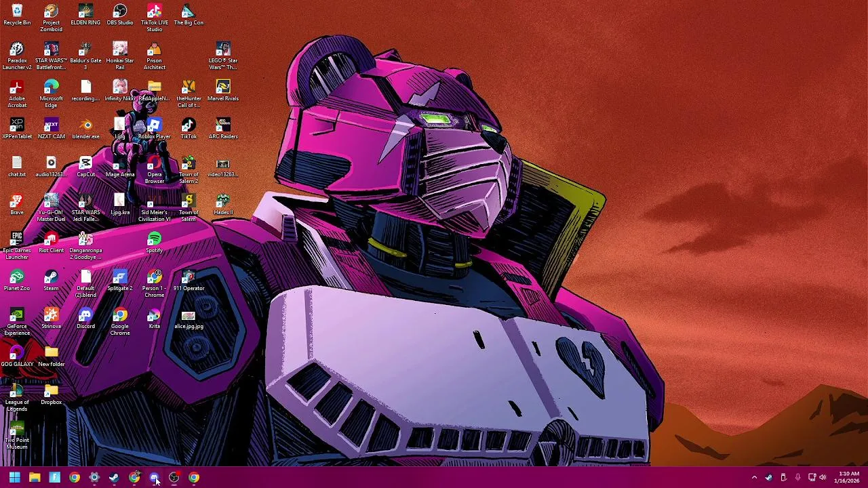Switch to Discord in the taskbar
This screenshot has height=488, width=868.
point(155,477)
